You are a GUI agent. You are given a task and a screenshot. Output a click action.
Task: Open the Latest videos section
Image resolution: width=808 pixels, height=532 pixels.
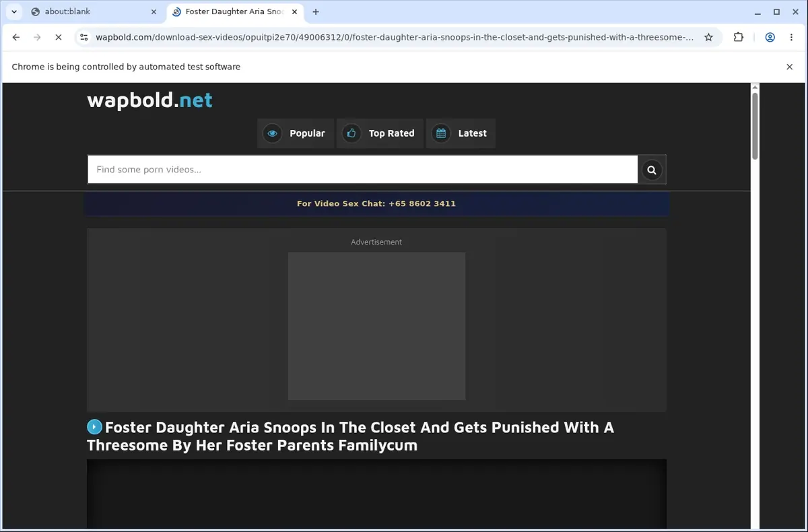[461, 133]
